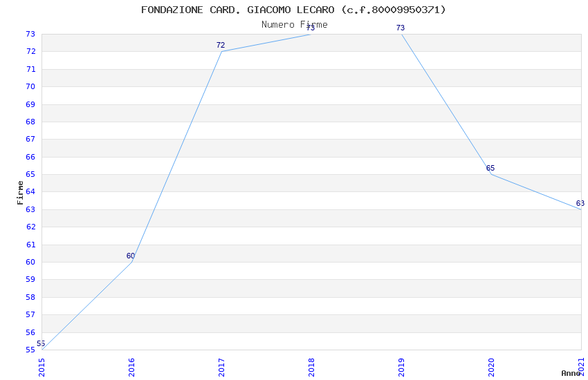Screen dimensions: 588x380
Task: Click the y-axis tick value 63
Action: click(30, 209)
